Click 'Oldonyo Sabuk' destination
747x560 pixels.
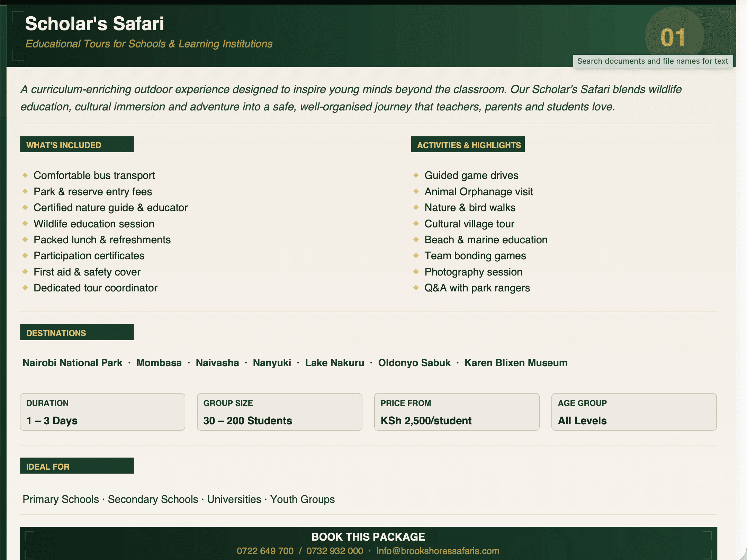tap(414, 363)
